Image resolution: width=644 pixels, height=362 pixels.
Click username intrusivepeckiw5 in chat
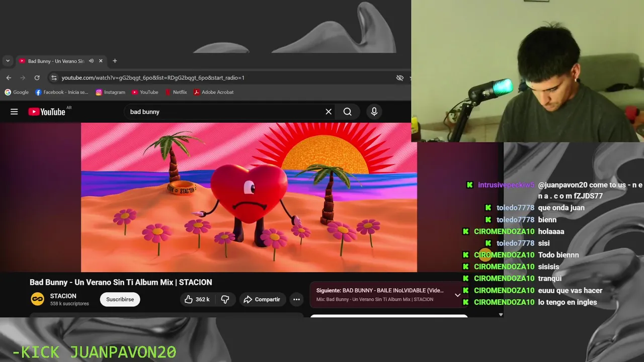(x=506, y=185)
